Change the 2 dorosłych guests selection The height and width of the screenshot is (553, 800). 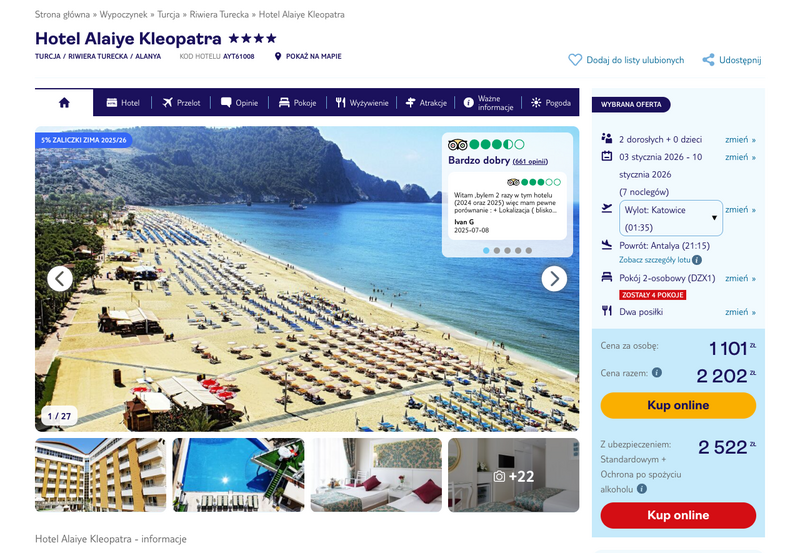(740, 139)
